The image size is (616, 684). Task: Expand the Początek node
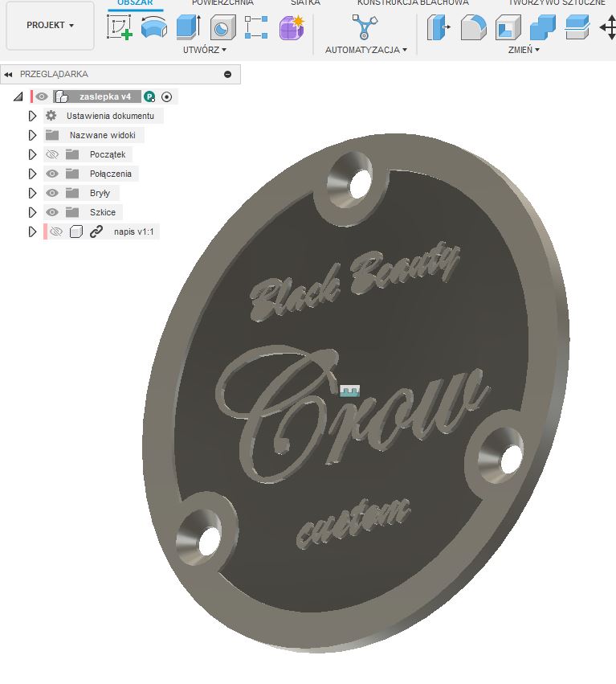click(x=32, y=154)
